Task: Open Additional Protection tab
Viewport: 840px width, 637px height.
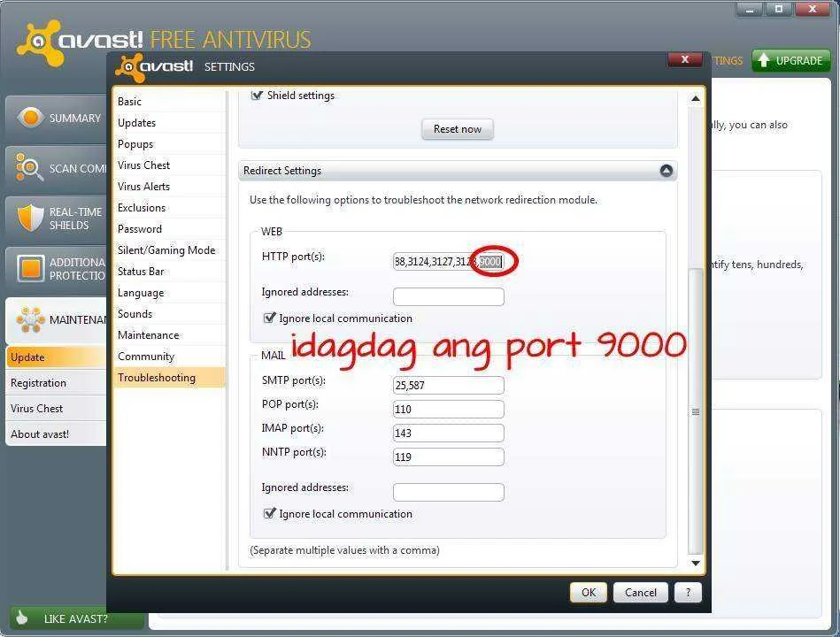Action: (57, 269)
